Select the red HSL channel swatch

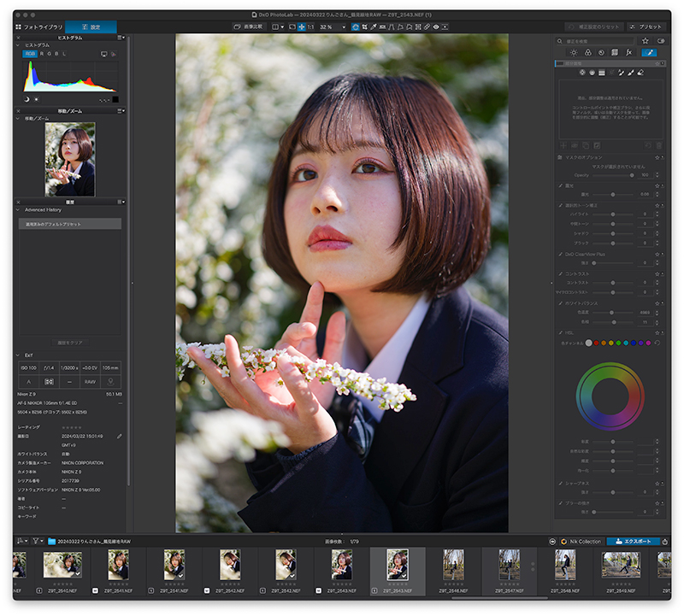(596, 343)
